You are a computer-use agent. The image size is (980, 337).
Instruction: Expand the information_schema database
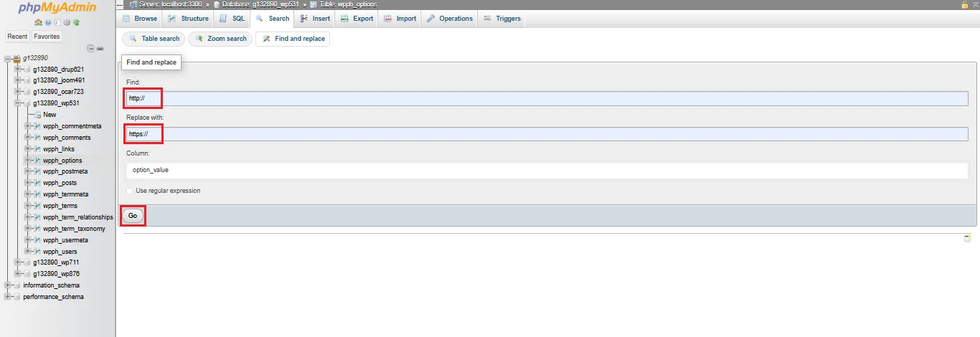point(7,285)
